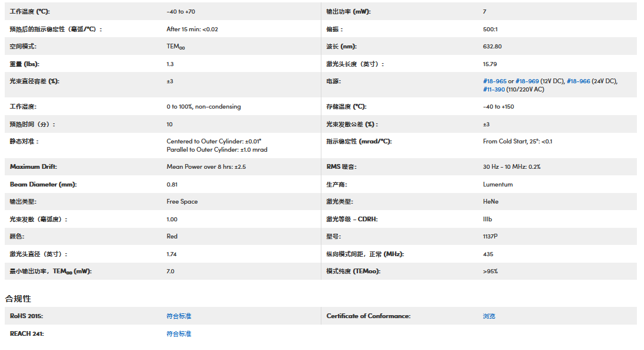Click the 'REACH 241:' label

[27, 334]
